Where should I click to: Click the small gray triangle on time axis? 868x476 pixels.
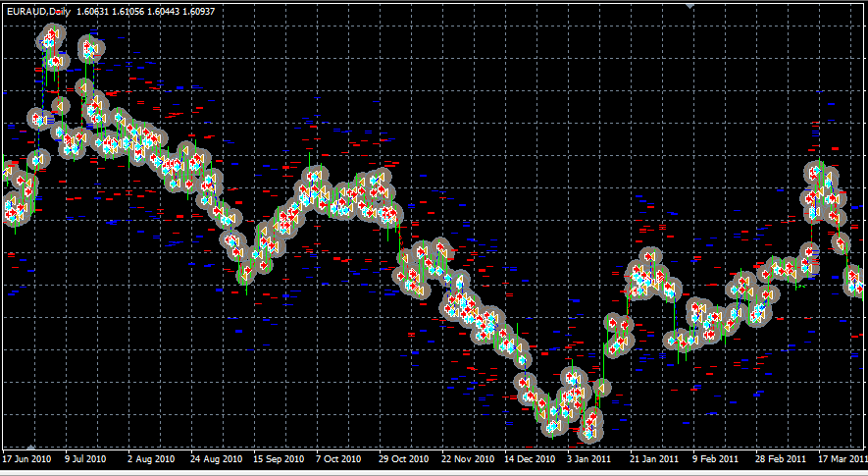coord(31,448)
